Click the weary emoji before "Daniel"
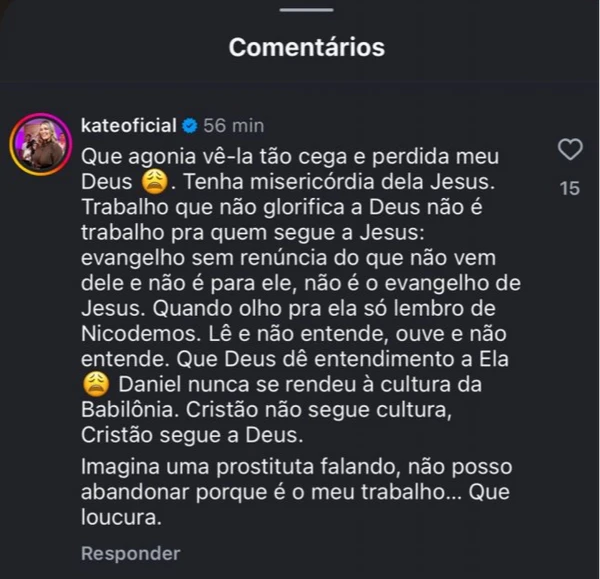Screen dimensions: 600x579 point(96,384)
